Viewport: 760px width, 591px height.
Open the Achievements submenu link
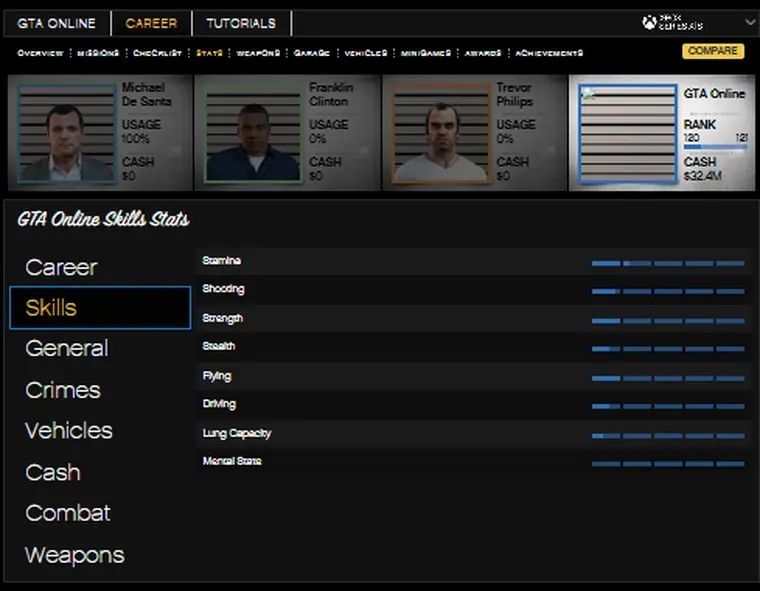(x=549, y=53)
